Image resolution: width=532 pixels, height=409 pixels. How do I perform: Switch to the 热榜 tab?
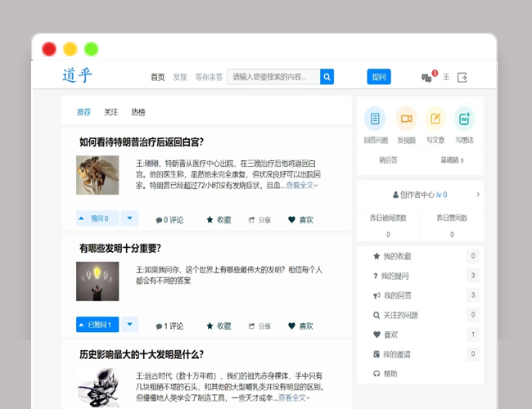(138, 112)
